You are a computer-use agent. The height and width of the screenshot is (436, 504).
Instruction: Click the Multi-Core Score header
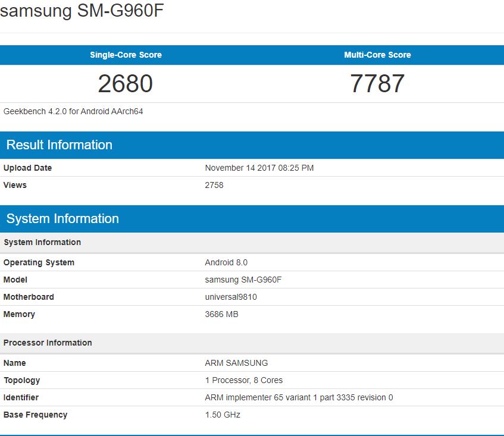pyautogui.click(x=377, y=55)
